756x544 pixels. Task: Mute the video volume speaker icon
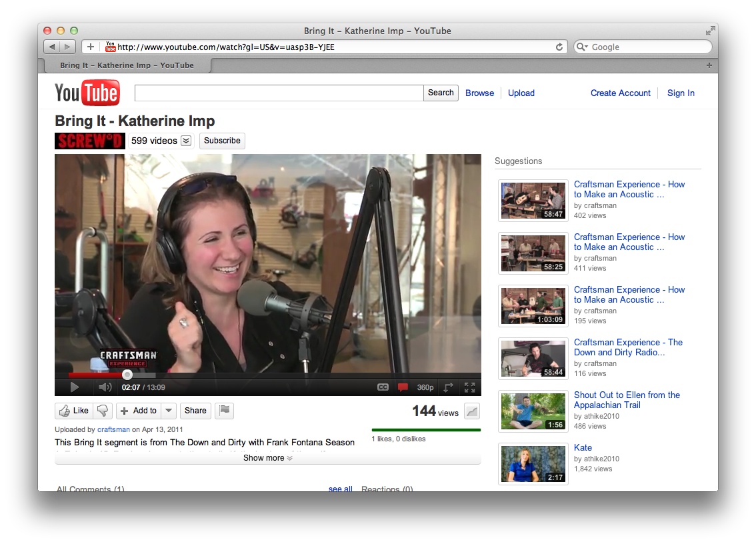coord(105,387)
